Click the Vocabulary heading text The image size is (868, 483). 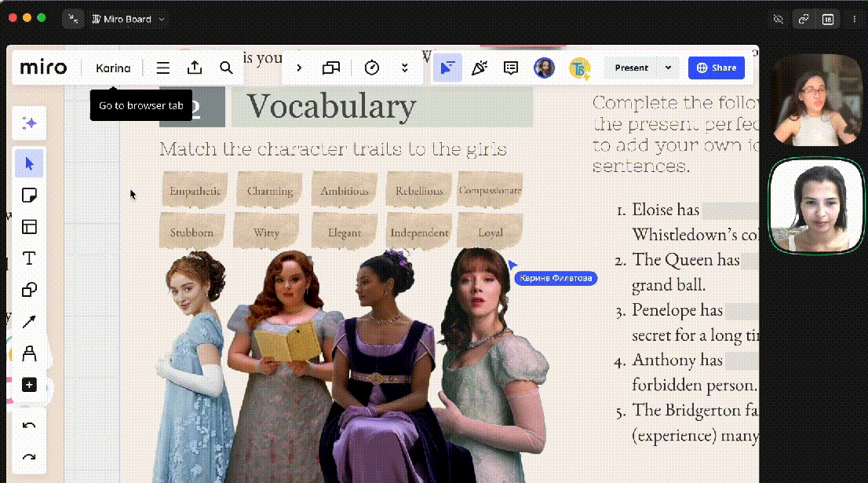point(331,106)
